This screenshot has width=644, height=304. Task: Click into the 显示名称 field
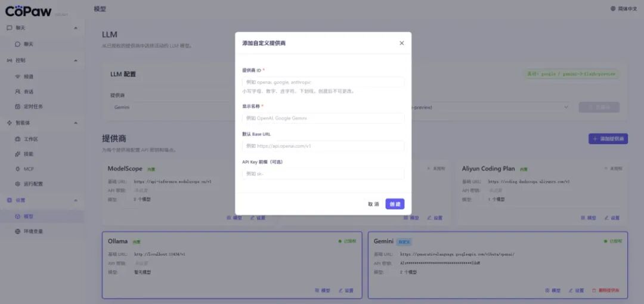323,118
